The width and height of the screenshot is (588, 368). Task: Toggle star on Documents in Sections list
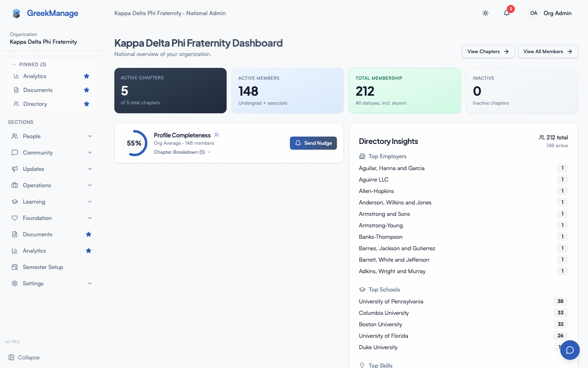click(x=89, y=234)
